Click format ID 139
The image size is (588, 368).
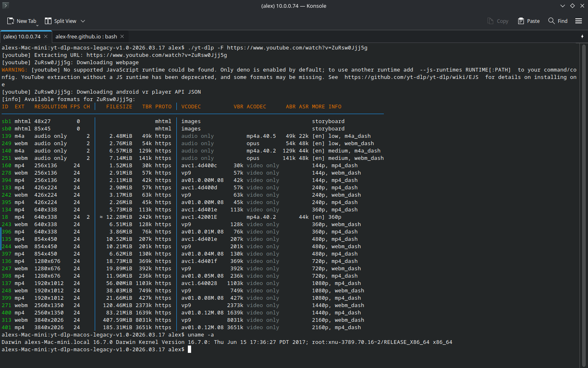click(x=7, y=136)
